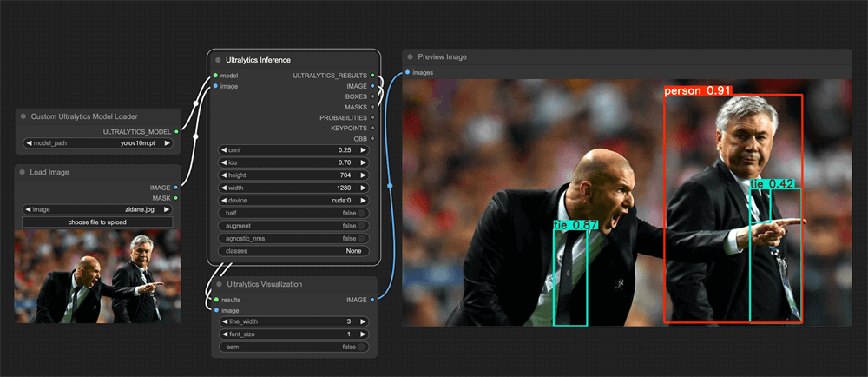Click the classes None field
Screen dimensions: 868x377
point(294,251)
